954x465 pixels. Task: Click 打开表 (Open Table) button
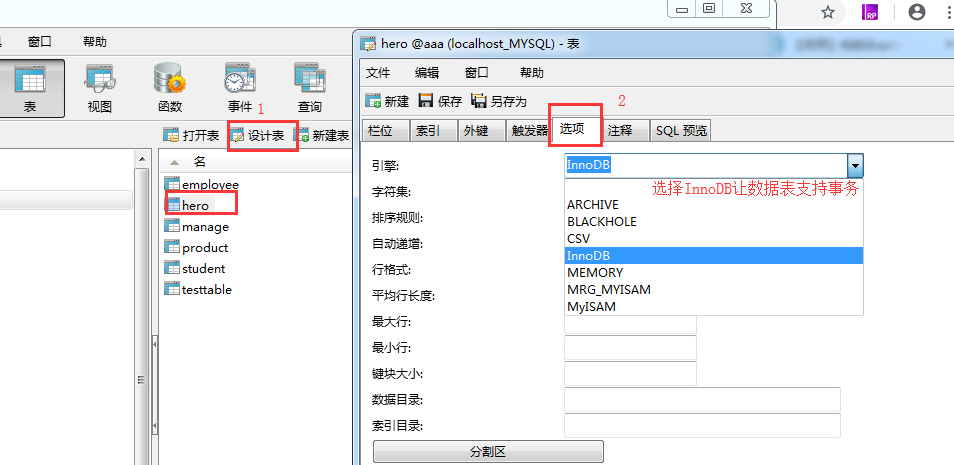tap(191, 136)
